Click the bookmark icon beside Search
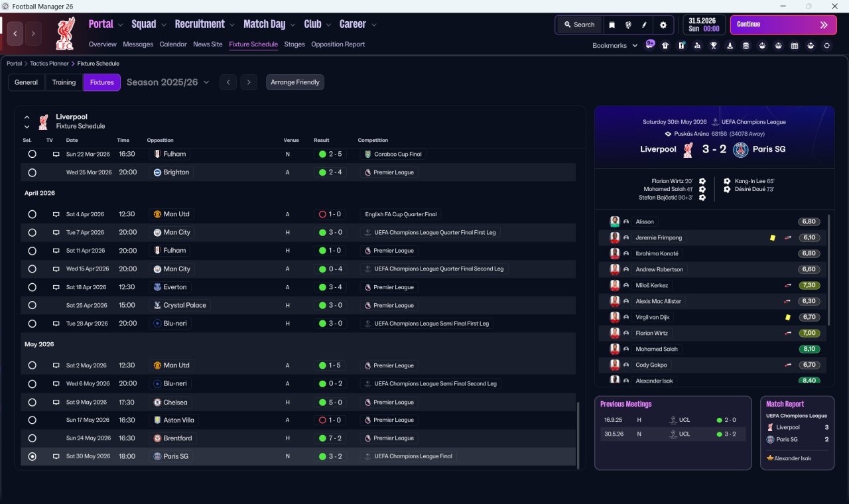Screen dimensions: 849x504 coord(612,25)
